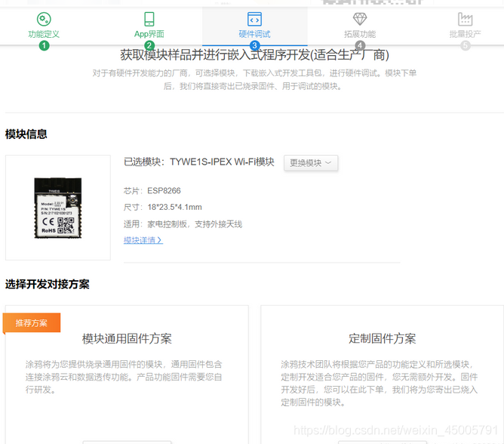Screen dimensions: 504x444
Task: Click the 模块信息 section heading
Action: tap(26, 134)
